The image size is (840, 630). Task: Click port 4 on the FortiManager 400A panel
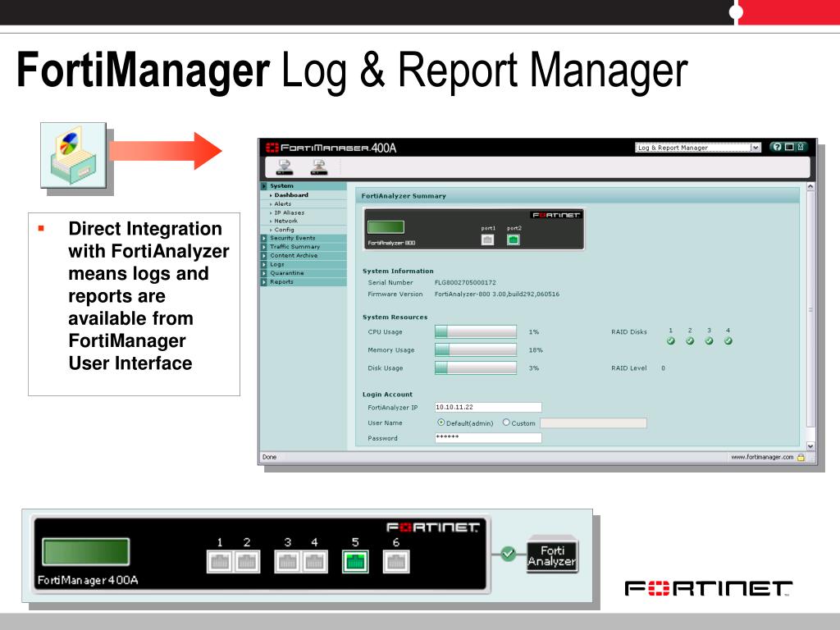tap(314, 561)
